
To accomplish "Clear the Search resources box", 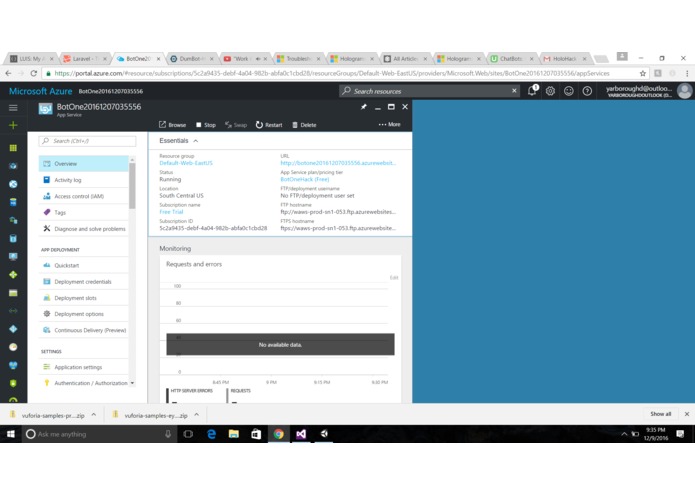I will 514,91.
